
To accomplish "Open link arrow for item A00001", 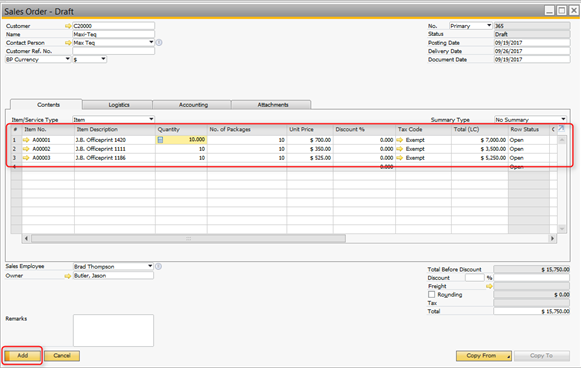I will (x=26, y=140).
